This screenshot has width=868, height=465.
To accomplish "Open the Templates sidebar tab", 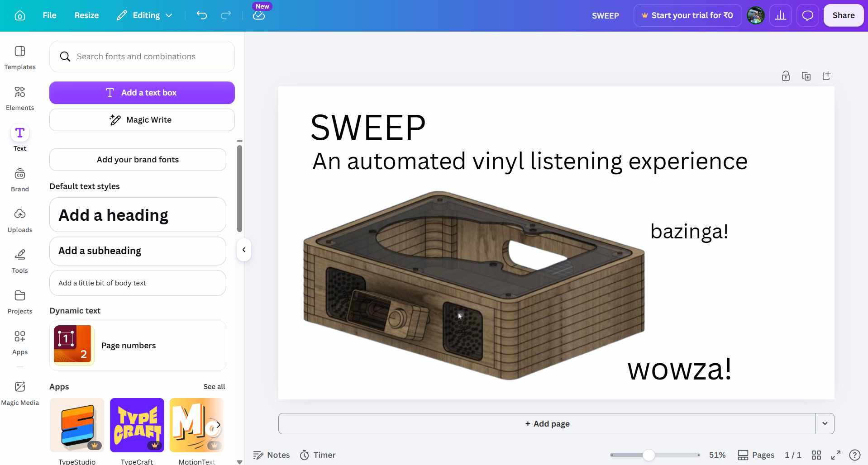I will click(x=20, y=58).
